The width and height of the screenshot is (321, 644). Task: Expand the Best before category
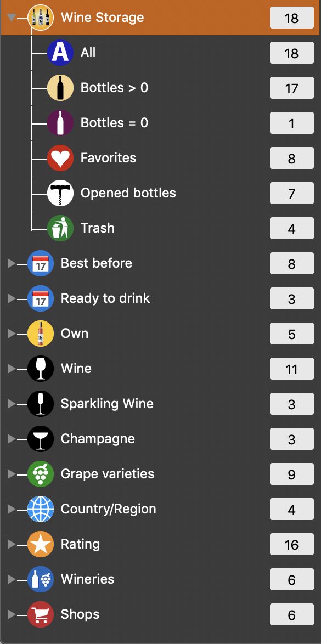click(x=12, y=263)
